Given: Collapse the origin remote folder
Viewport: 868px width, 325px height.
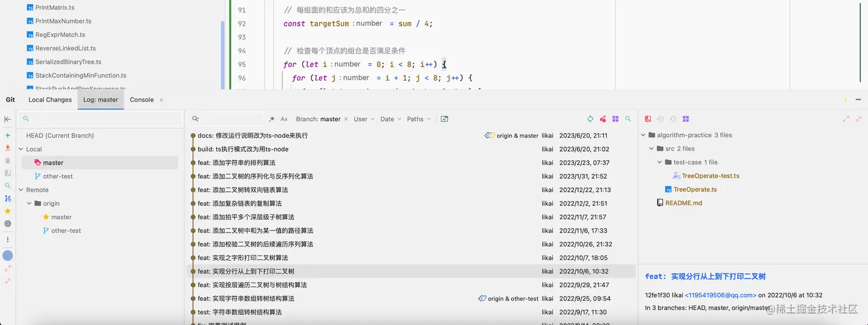Looking at the screenshot, I should [29, 203].
